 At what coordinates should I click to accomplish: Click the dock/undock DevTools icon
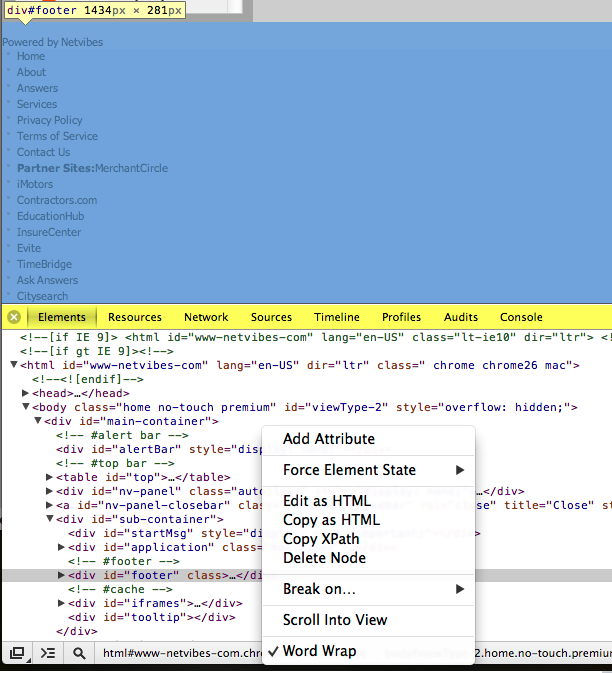click(x=17, y=653)
